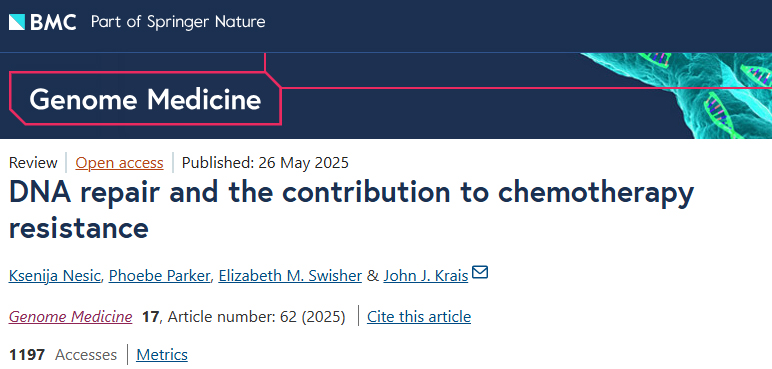This screenshot has height=369, width=772.
Task: Open John J. Krais author link
Action: tap(426, 276)
